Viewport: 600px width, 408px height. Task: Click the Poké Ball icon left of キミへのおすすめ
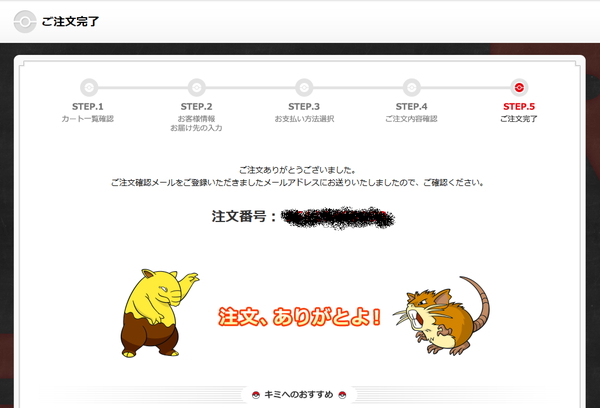[256, 395]
